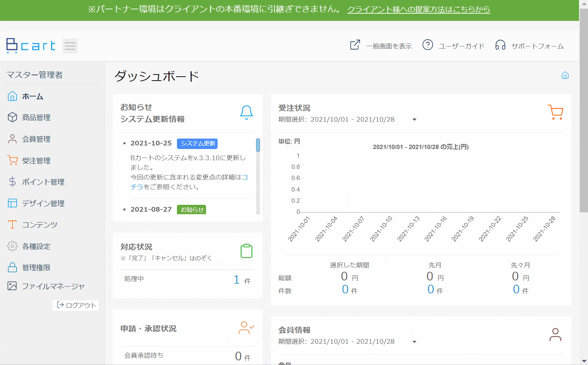Viewport: 588px width, 365px height.
Task: Click the question mark user guide icon
Action: (428, 45)
